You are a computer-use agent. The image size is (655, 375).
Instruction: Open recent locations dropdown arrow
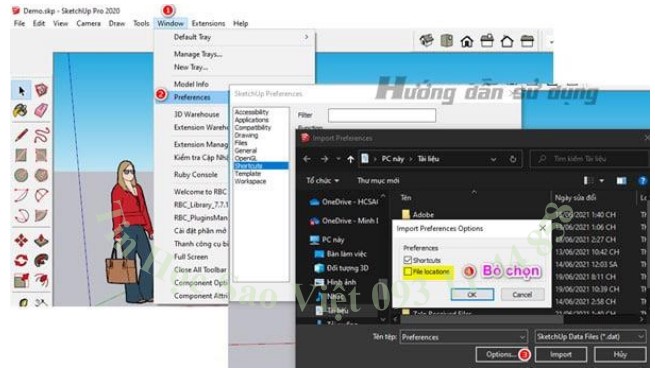[338, 159]
